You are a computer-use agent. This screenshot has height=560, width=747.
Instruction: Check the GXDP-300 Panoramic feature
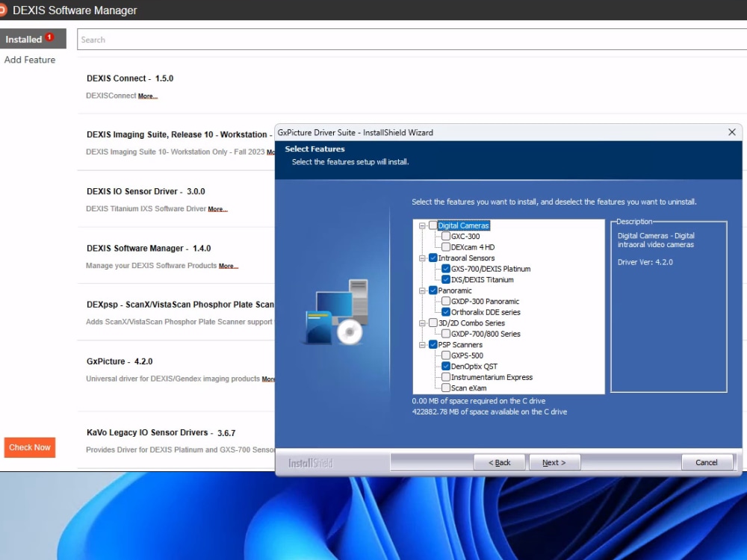point(446,302)
